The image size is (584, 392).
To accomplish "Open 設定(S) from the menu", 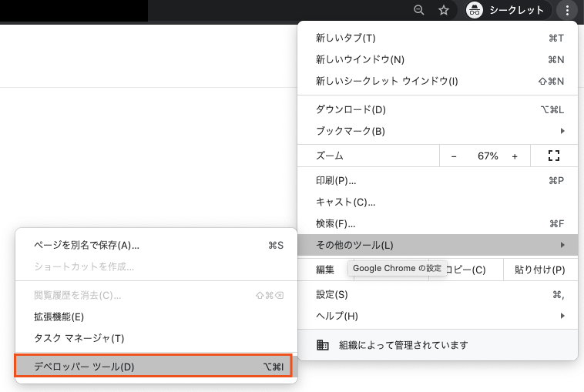I will pyautogui.click(x=438, y=295).
